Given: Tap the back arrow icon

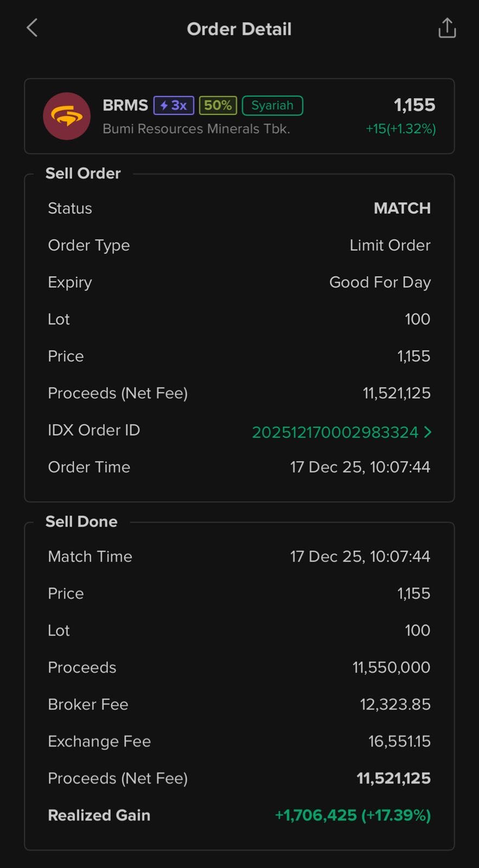Looking at the screenshot, I should coord(33,28).
